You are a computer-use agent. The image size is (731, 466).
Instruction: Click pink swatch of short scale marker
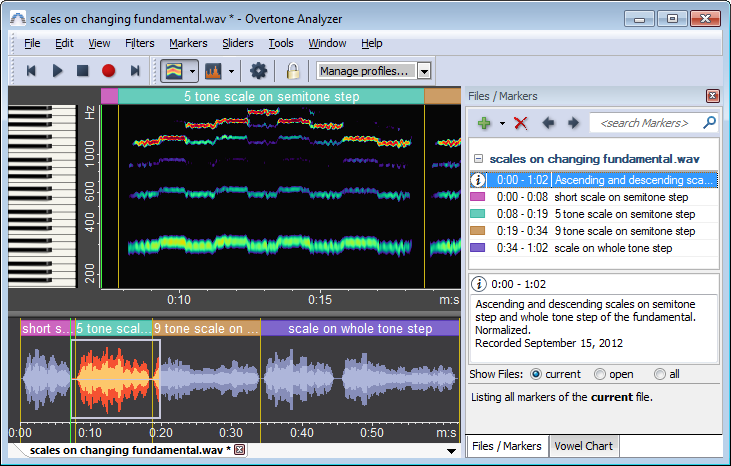coord(477,197)
